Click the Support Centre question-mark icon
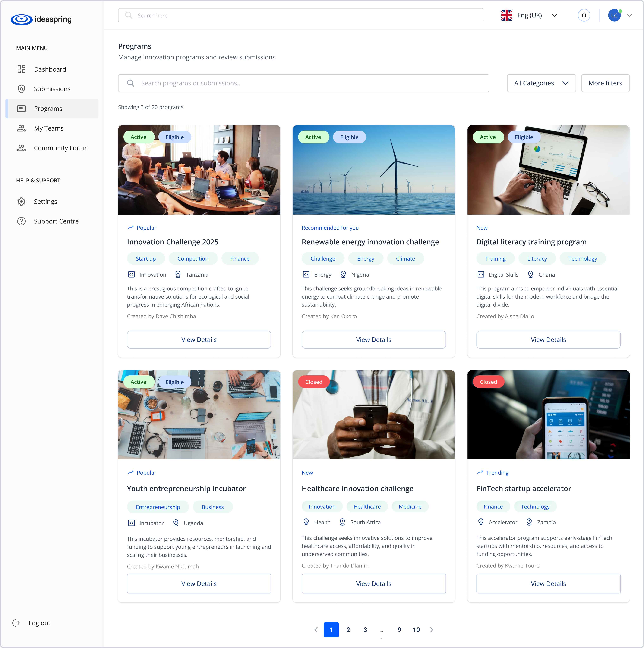Viewport: 644px width, 648px height. click(22, 221)
